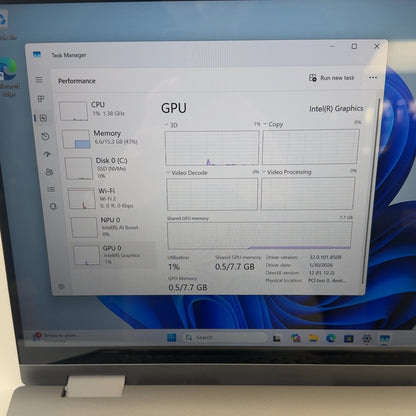The height and width of the screenshot is (416, 416).
Task: Open the Startup apps page icon
Action: (47, 154)
